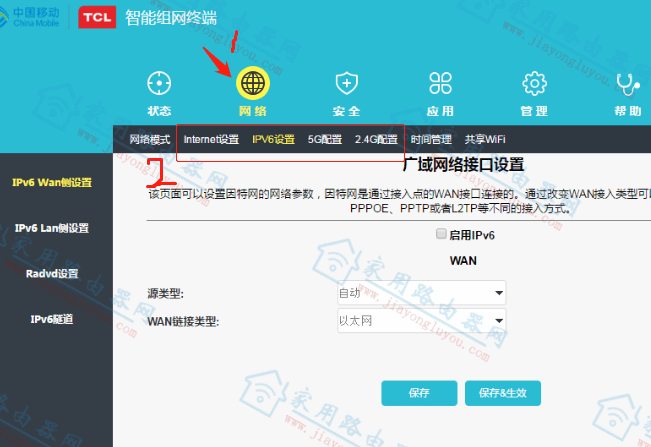Open the 状态 status icon
This screenshot has height=447, width=651.
[x=159, y=83]
